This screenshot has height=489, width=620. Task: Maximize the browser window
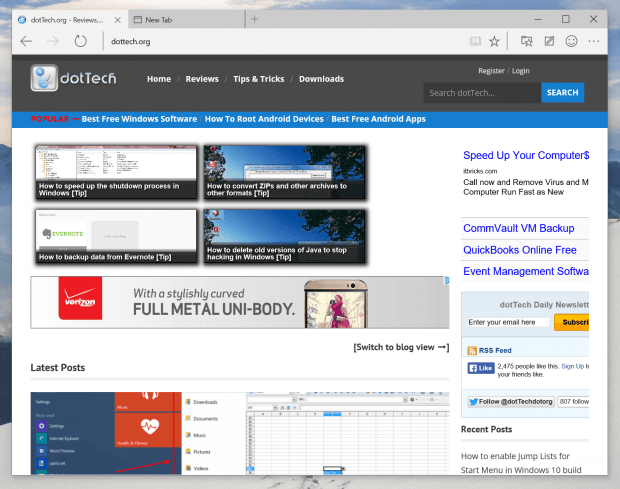(566, 19)
